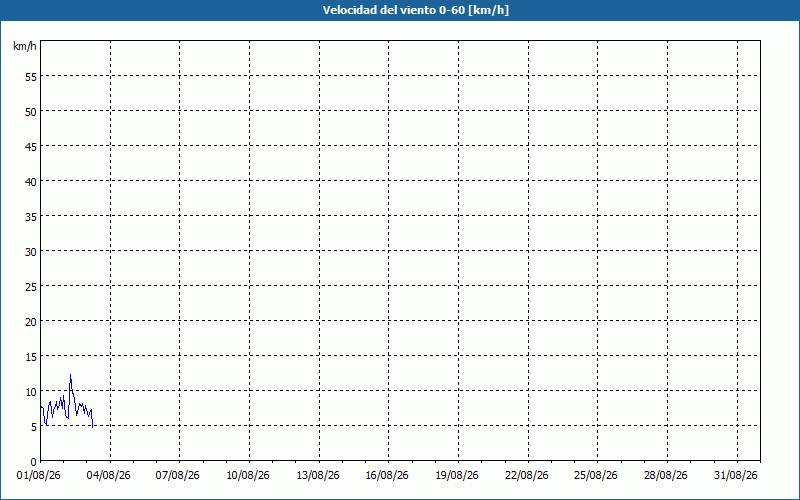Screen dimensions: 800x500
Task: Click the y-axis value '50'
Action: pos(31,112)
